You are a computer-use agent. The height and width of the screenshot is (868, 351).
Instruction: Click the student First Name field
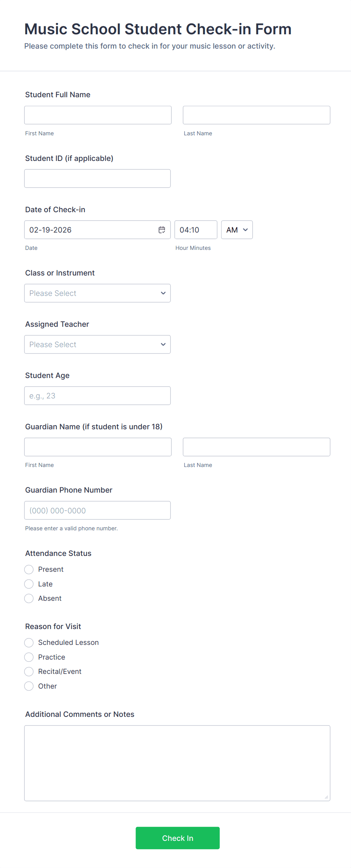pyautogui.click(x=98, y=115)
